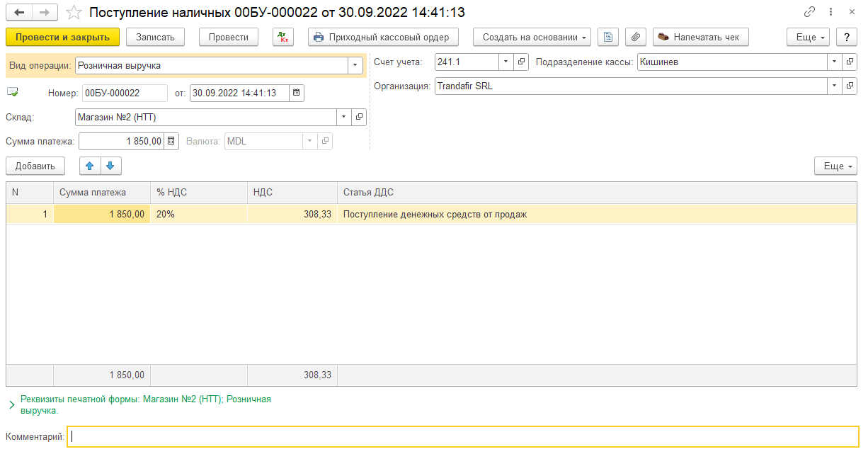
Task: Click the back navigation arrow
Action: (19, 13)
